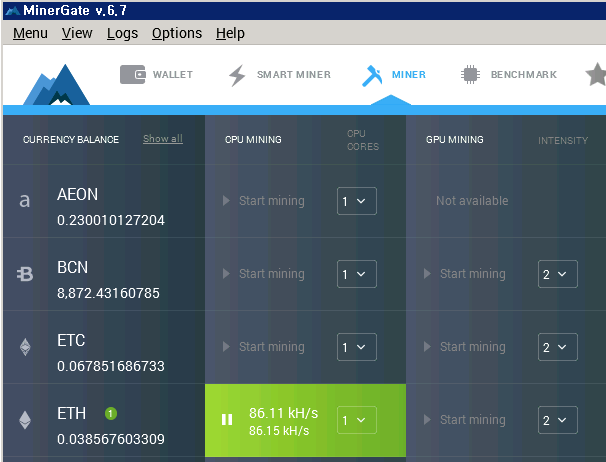
Task: Click the ETH currency name
Action: [71, 414]
